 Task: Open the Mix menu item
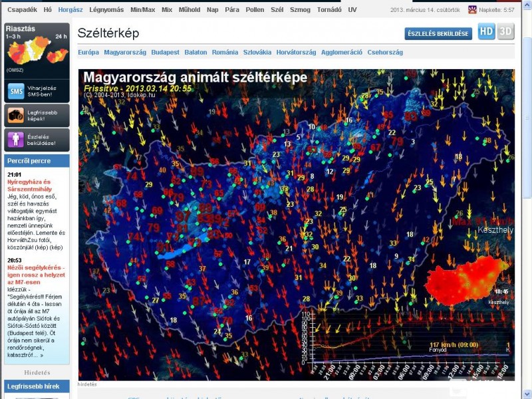pos(167,10)
